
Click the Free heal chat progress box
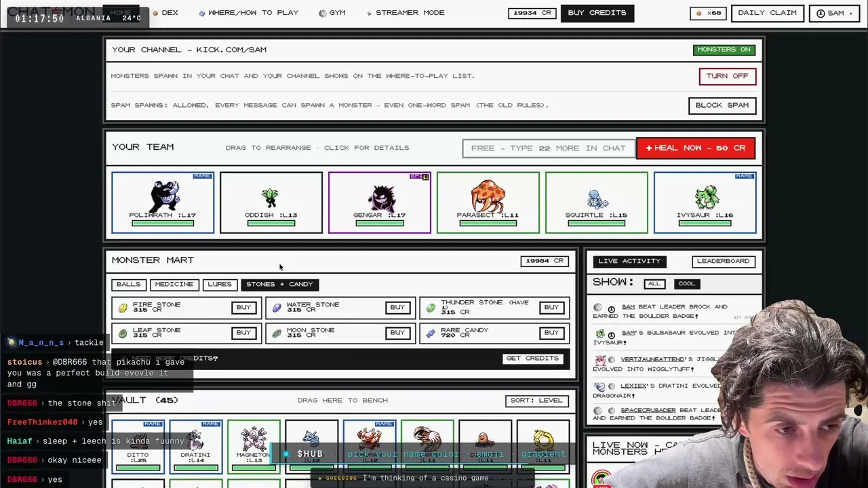[x=549, y=148]
